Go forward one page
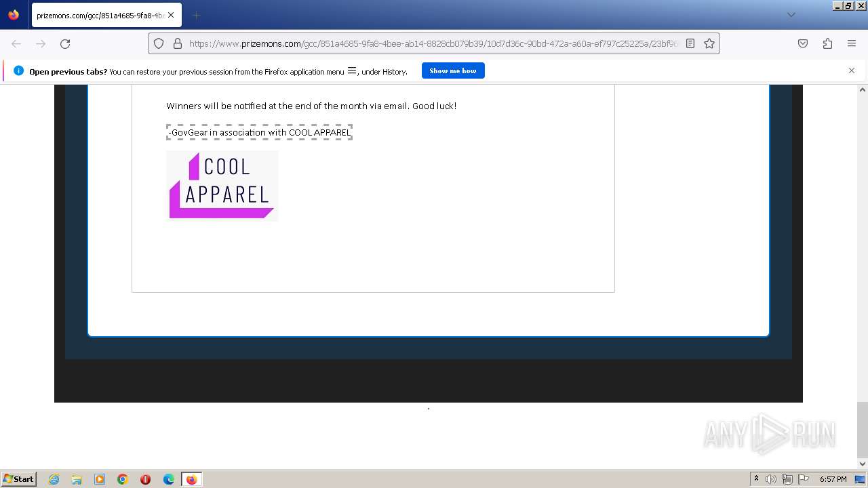868x488 pixels. 41,43
